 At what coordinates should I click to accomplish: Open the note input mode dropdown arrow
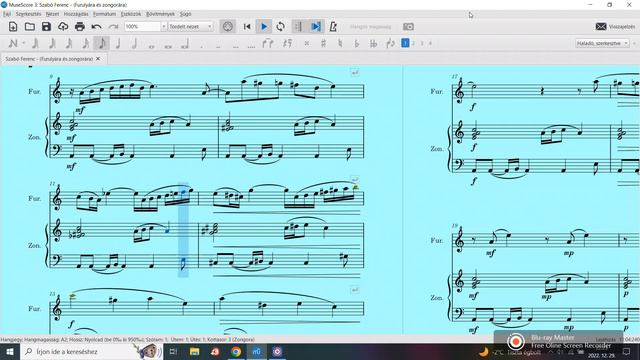coord(24,43)
